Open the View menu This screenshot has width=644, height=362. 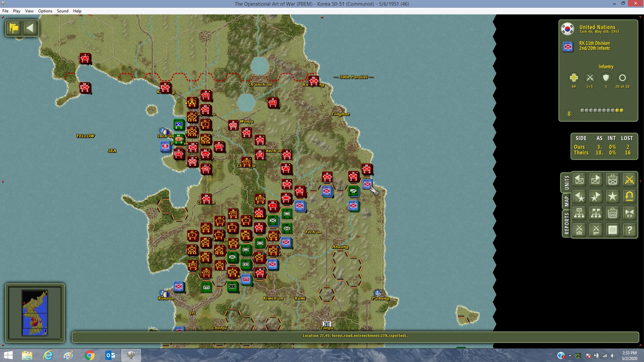coord(29,11)
